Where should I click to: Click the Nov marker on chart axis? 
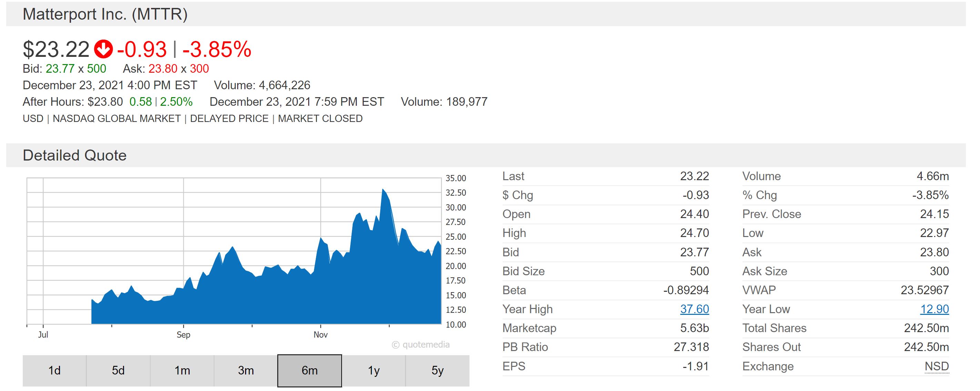coord(320,335)
